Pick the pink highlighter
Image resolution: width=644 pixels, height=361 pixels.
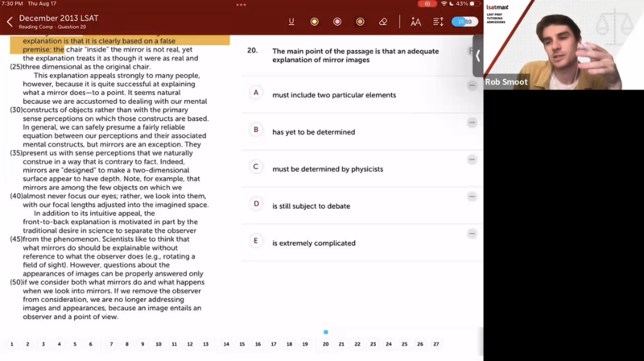point(337,22)
